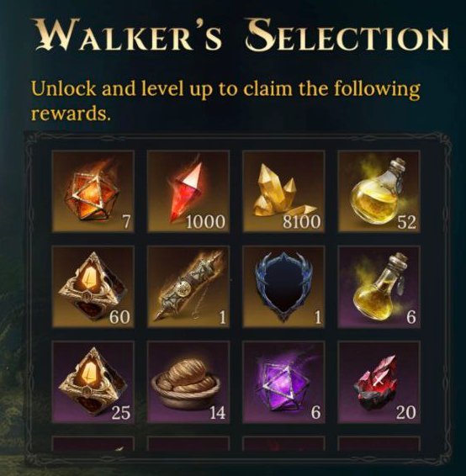Select the glowing rune pyramid showing 60
The width and height of the screenshot is (466, 476).
[93, 287]
